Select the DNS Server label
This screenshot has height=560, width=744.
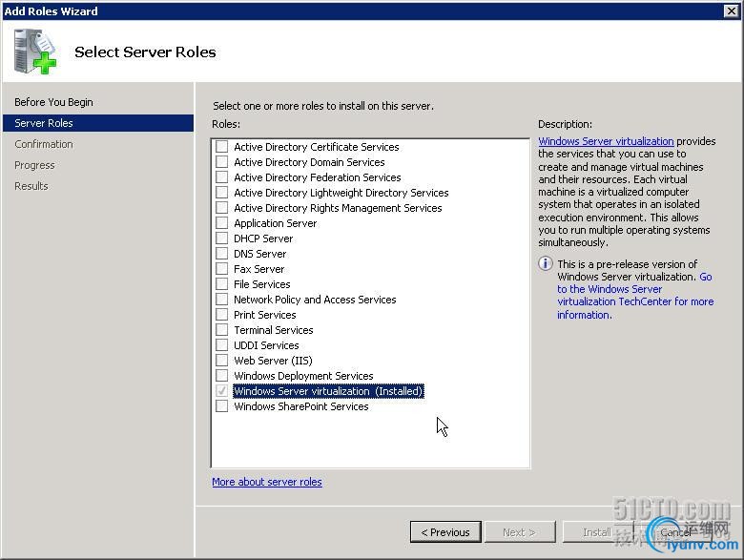[x=260, y=254]
